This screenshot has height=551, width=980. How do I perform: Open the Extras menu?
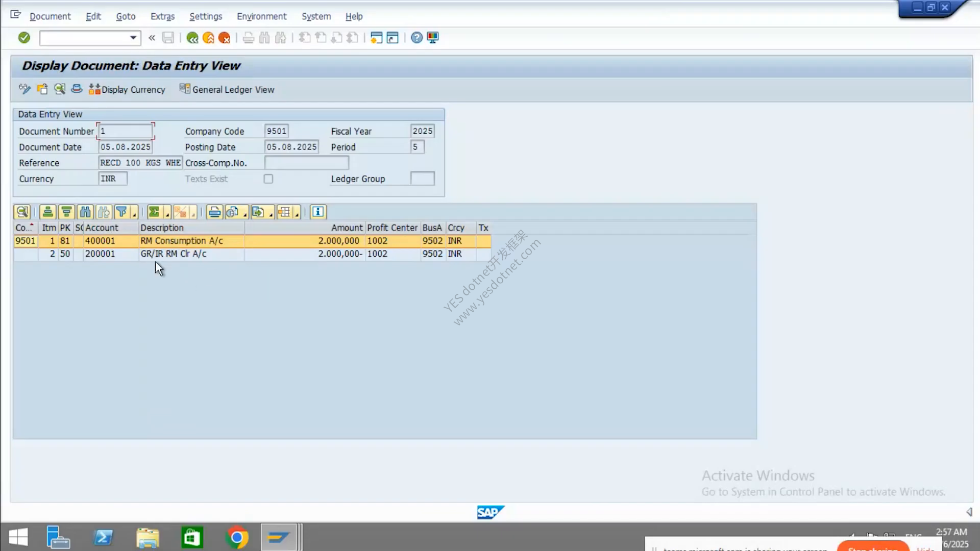click(x=162, y=16)
